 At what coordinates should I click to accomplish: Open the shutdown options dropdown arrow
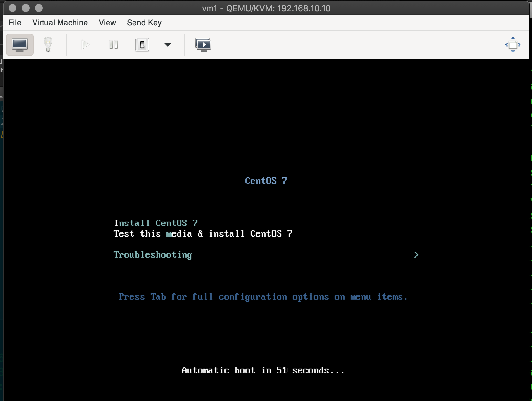pos(168,45)
